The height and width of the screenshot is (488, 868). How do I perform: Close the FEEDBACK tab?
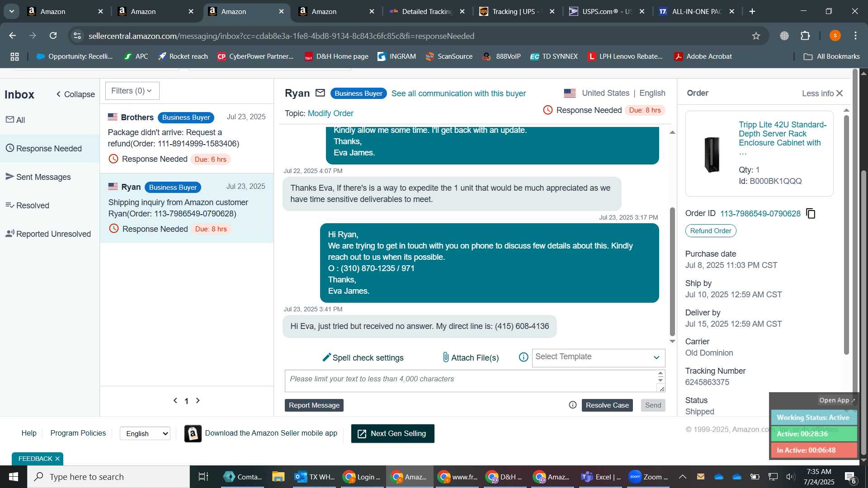57,459
